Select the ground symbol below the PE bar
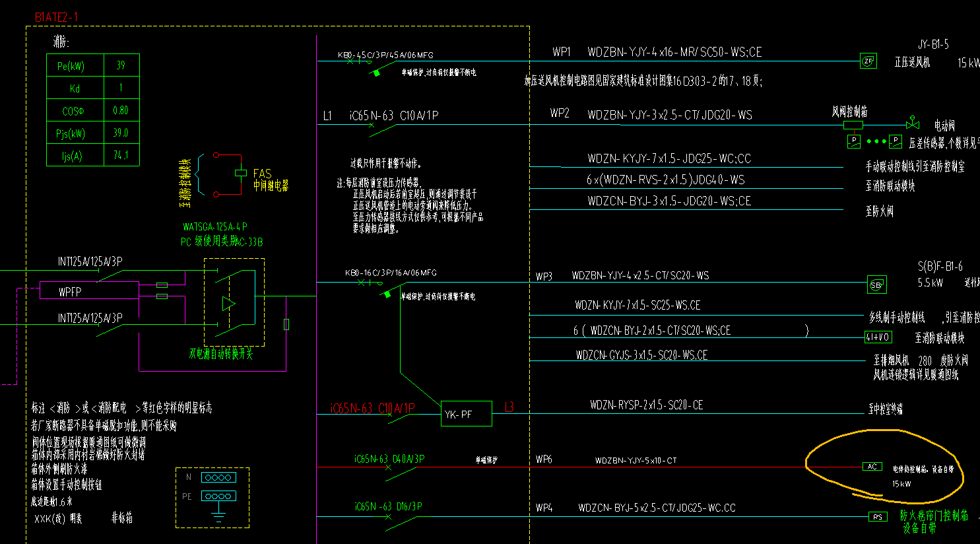The image size is (980, 544). tap(218, 516)
